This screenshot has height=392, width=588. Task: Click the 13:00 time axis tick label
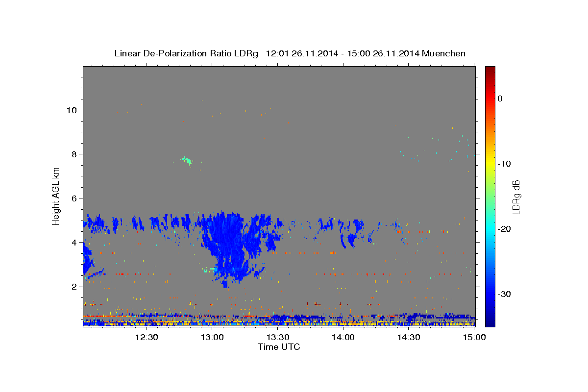212,337
